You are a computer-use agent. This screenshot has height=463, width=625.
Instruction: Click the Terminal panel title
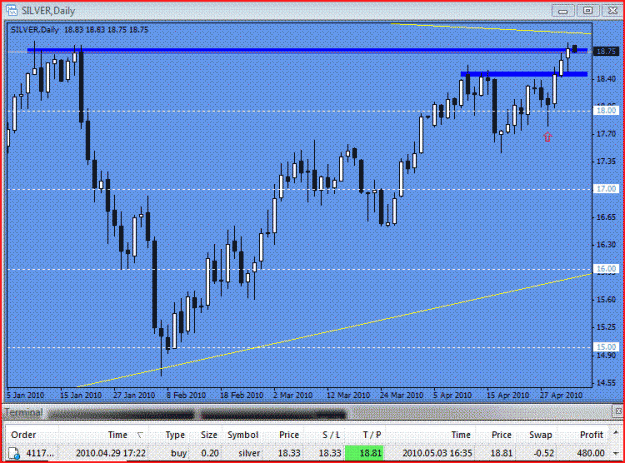(24, 412)
